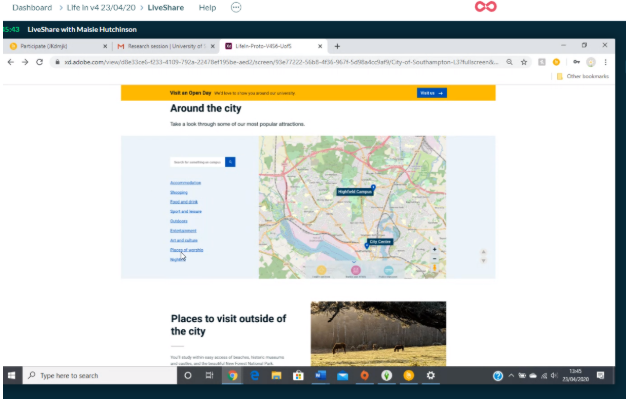The image size is (626, 399).
Task: Open the Places of worship link
Action: pyautogui.click(x=186, y=250)
